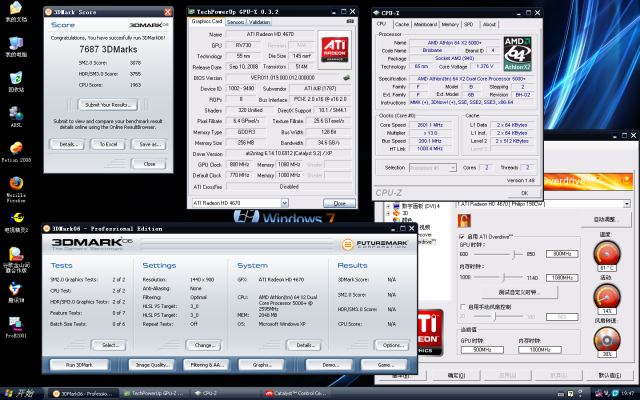Screen dimensions: 640x400
Task: Click the ADSL connection desktop icon
Action: (15, 112)
